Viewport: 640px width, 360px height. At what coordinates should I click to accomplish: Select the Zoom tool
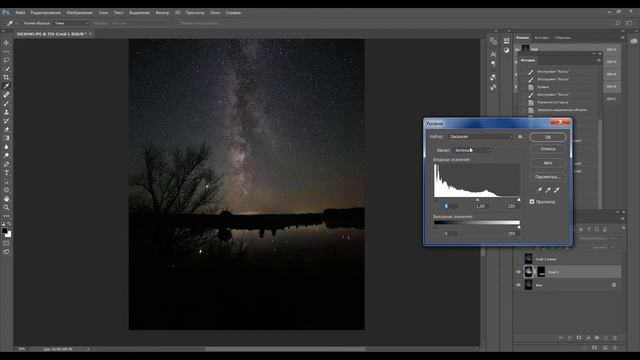point(6,207)
